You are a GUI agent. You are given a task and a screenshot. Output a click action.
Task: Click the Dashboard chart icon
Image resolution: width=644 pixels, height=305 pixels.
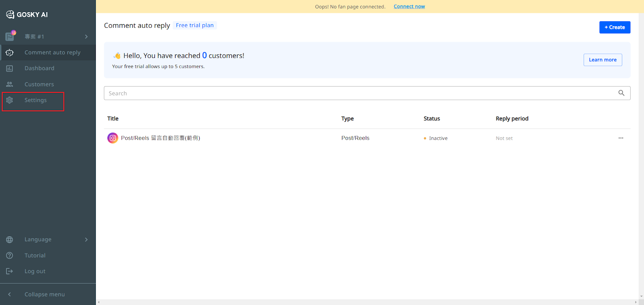click(x=10, y=68)
